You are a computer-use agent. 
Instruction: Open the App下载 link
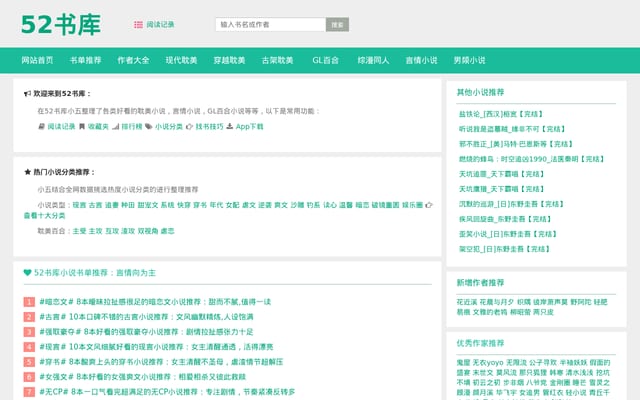[x=249, y=127]
